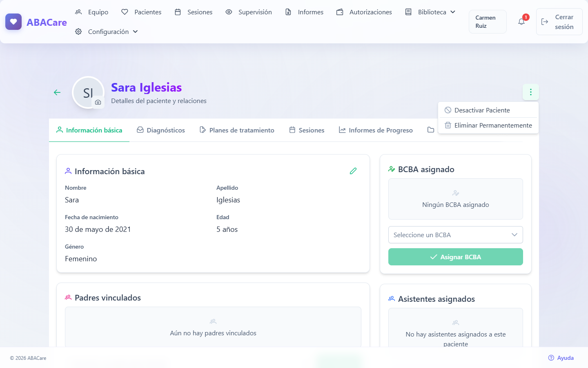The image size is (588, 368).
Task: Open the Planes de tratamiento tab
Action: (237, 130)
